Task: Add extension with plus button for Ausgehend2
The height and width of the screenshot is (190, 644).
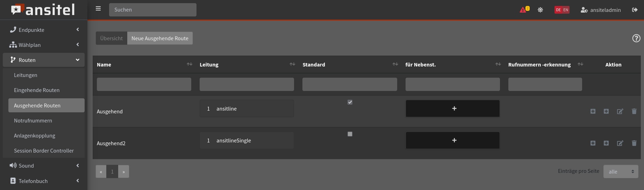Action: pos(452,140)
